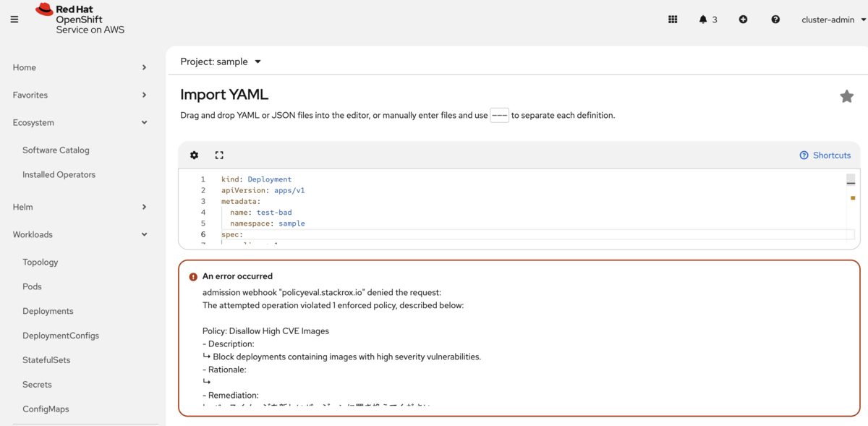Screen dimensions: 868x426
Task: Open the editor Shortcuts link
Action: coord(825,156)
